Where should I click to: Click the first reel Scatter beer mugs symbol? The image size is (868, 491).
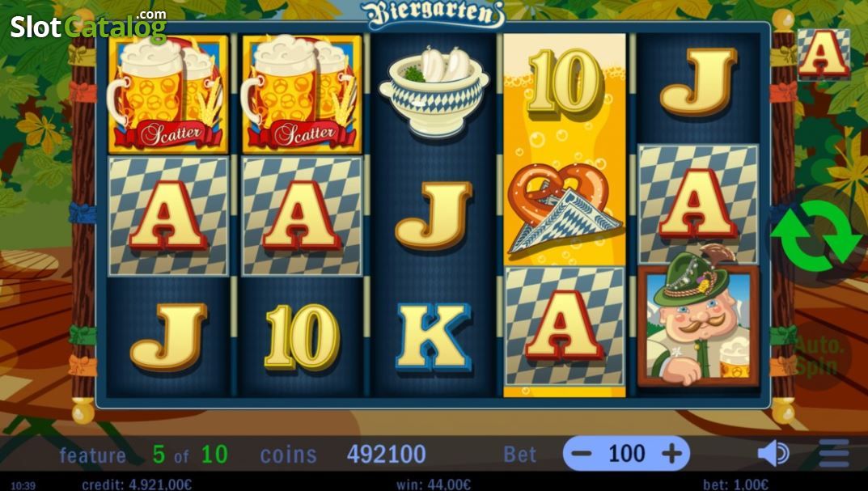coord(167,94)
